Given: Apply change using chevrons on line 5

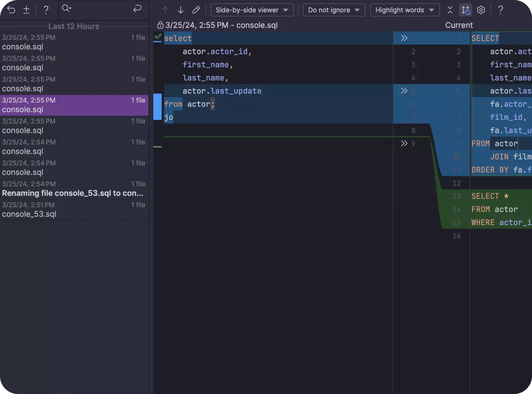Looking at the screenshot, I should 404,91.
